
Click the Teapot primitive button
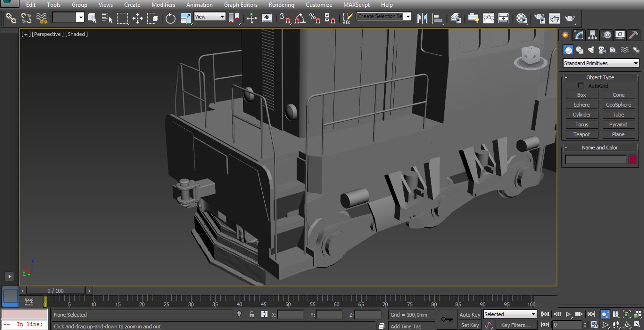(x=582, y=134)
